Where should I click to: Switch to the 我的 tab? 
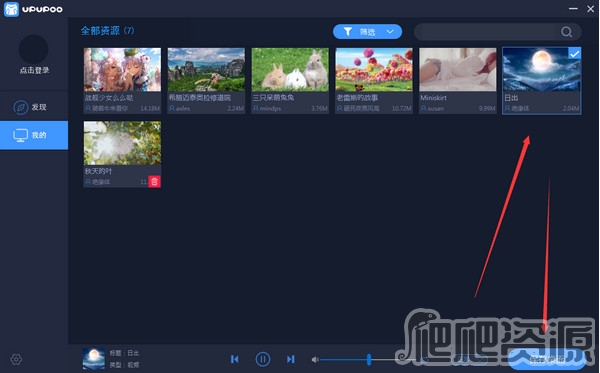pos(34,135)
